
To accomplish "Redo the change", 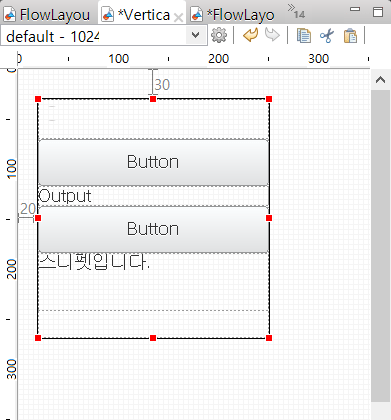I will tap(272, 35).
